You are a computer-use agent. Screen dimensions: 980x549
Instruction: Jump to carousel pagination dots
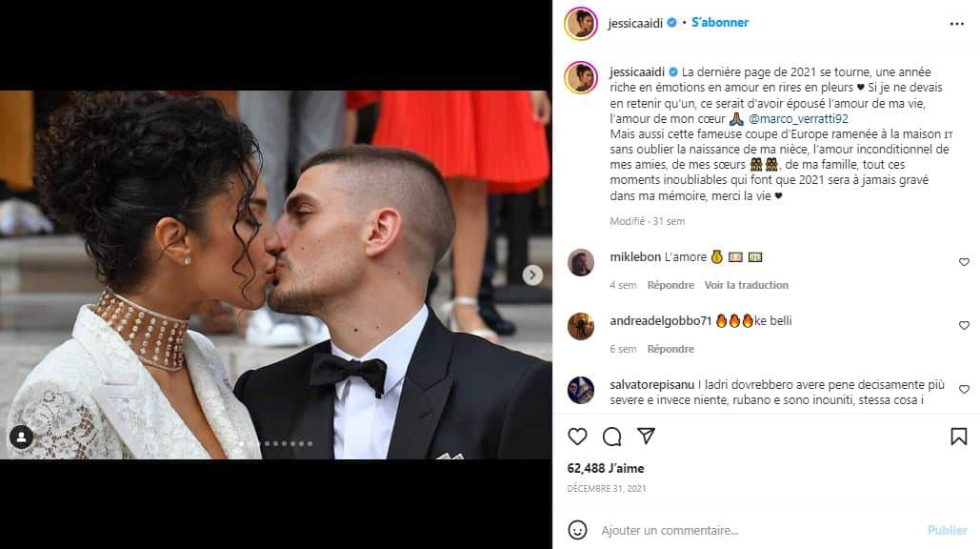tap(275, 443)
